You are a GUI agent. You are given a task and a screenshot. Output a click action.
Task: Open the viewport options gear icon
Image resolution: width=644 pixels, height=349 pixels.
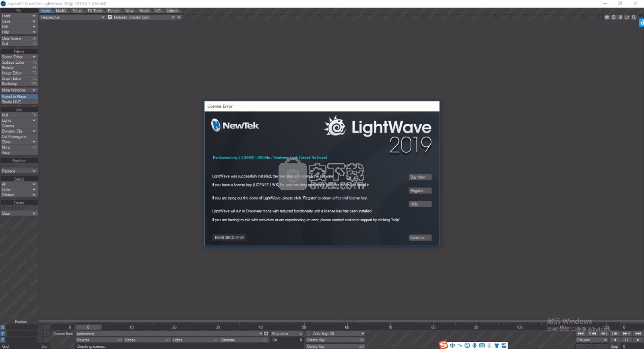click(x=607, y=17)
